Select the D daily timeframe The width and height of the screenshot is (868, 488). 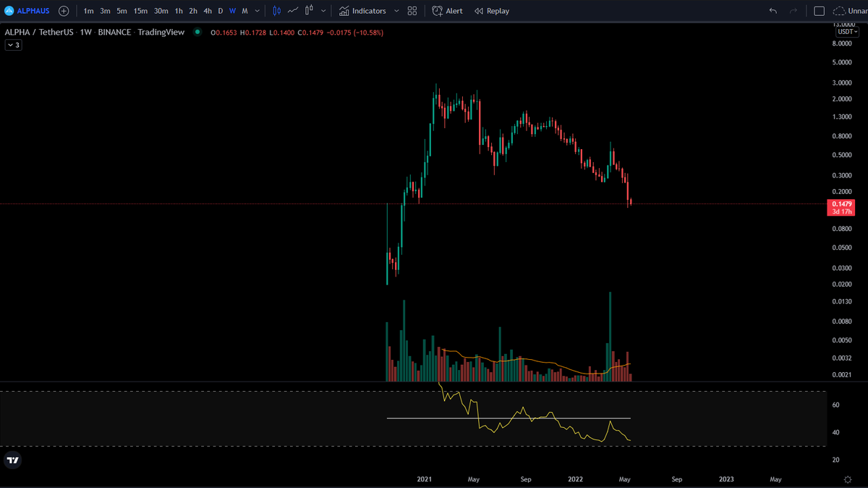[x=221, y=11]
